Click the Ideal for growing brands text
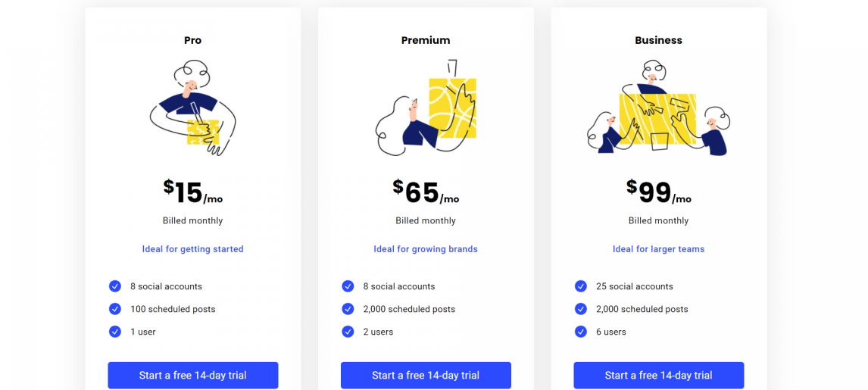 click(426, 249)
